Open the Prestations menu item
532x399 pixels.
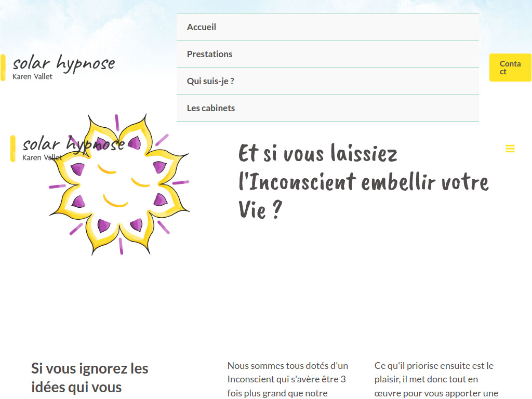[x=210, y=54]
